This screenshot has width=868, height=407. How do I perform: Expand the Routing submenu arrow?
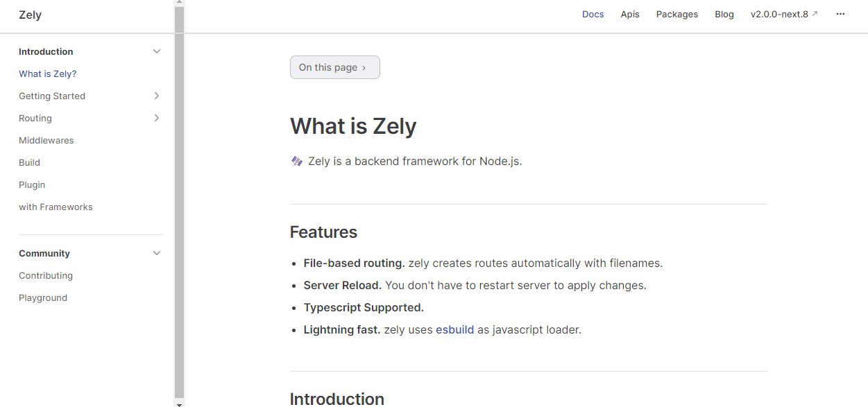coord(157,118)
